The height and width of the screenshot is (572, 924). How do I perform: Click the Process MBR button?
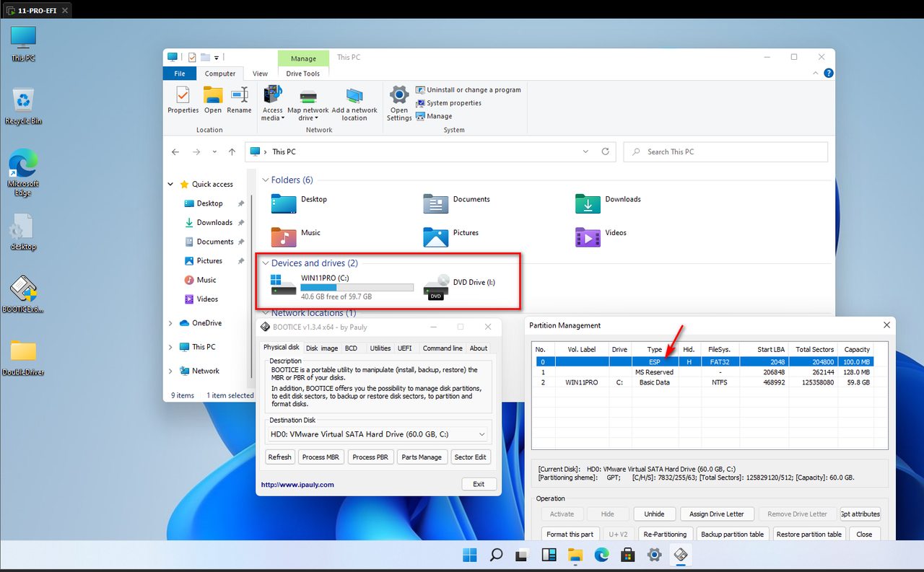(321, 457)
